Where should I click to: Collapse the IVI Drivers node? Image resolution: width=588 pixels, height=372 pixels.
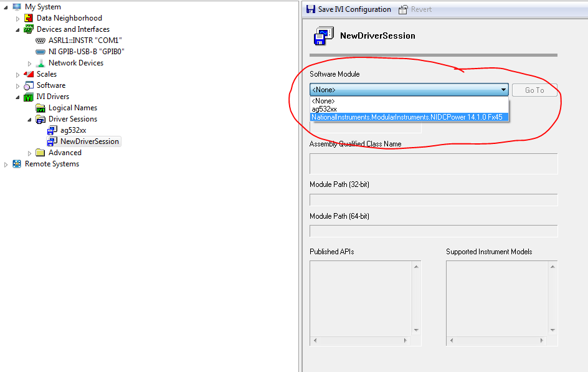point(17,97)
